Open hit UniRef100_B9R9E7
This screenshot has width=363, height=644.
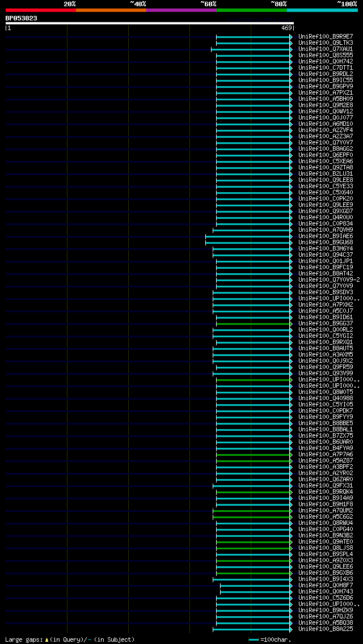coord(326,36)
